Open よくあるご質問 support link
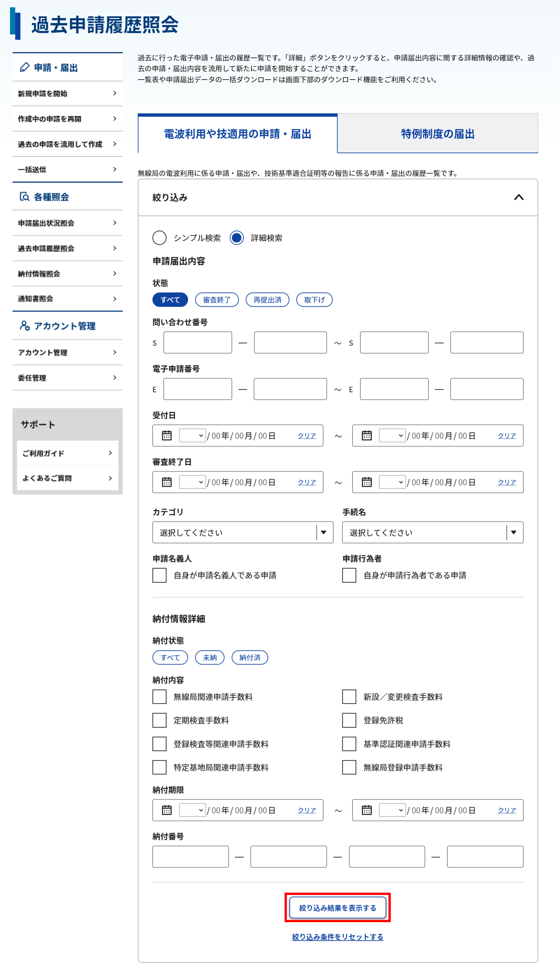 (x=68, y=478)
